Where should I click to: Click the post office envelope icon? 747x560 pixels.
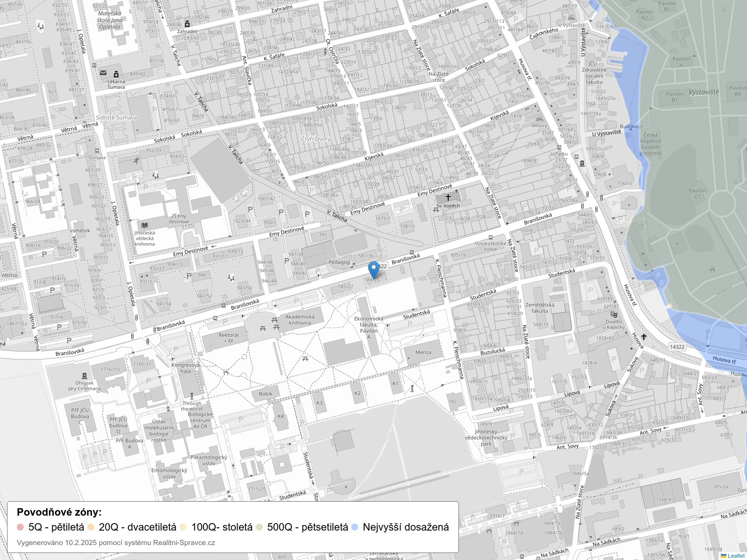pos(103,73)
